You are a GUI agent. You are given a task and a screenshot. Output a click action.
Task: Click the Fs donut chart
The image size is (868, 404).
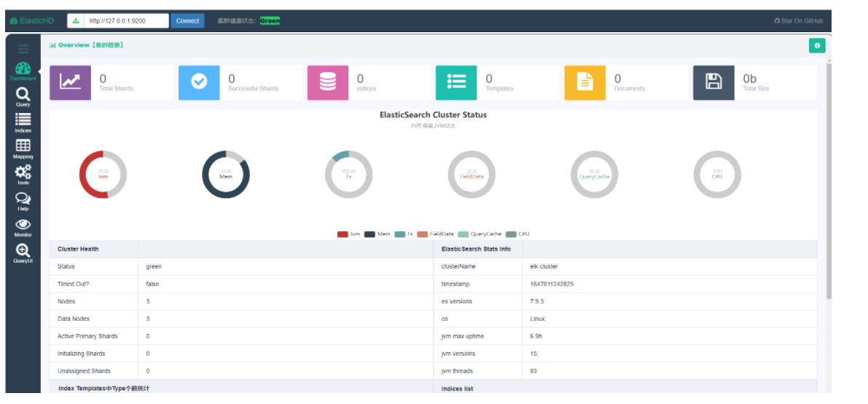[349, 174]
